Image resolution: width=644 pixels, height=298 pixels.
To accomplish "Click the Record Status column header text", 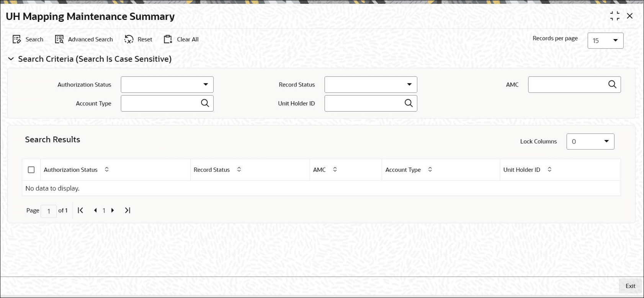I will point(212,170).
